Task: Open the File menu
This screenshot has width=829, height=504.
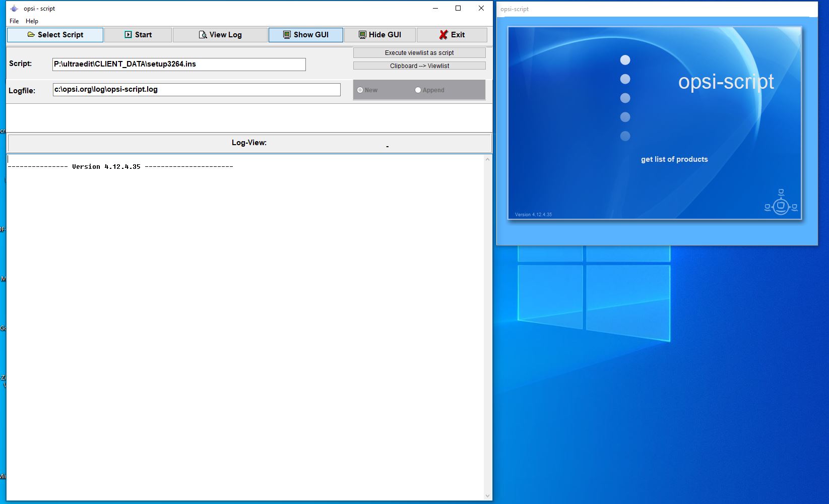Action: 14,21
